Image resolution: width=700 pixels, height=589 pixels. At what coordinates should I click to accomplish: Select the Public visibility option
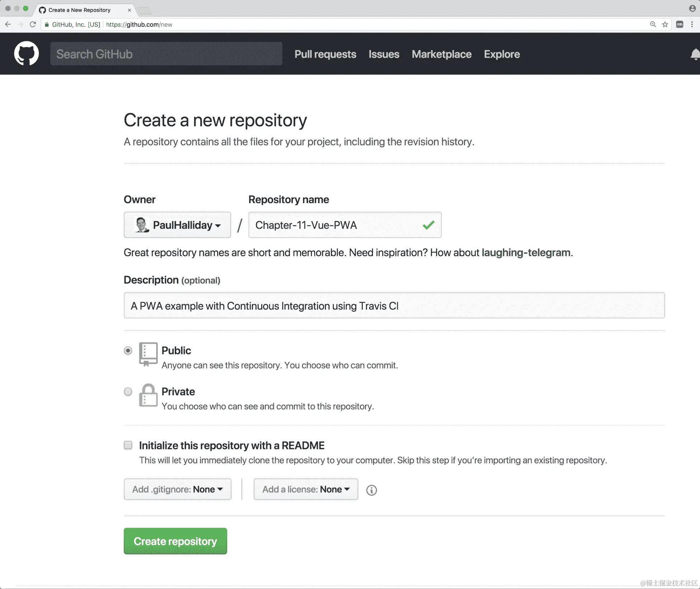(x=128, y=350)
